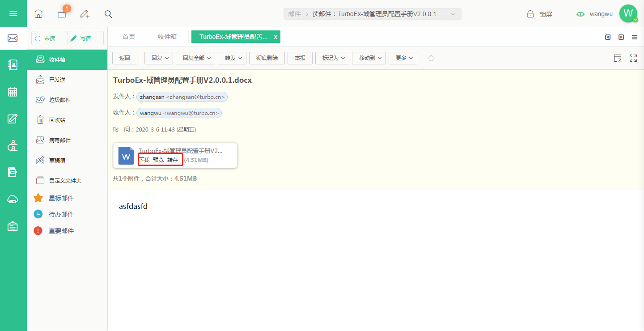Click the lock screen padlock icon
The image size is (644, 331).
(x=530, y=14)
